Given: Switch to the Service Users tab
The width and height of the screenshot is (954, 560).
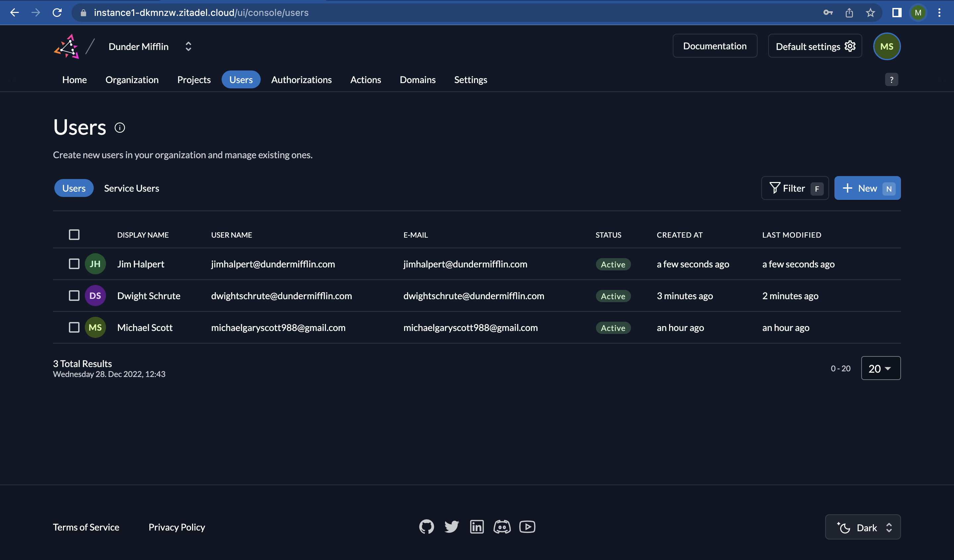Looking at the screenshot, I should tap(132, 188).
